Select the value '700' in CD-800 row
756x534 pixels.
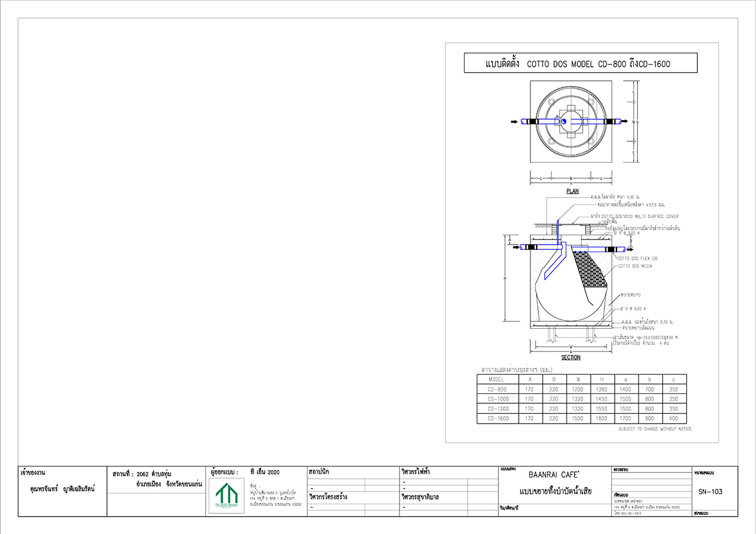tap(650, 389)
